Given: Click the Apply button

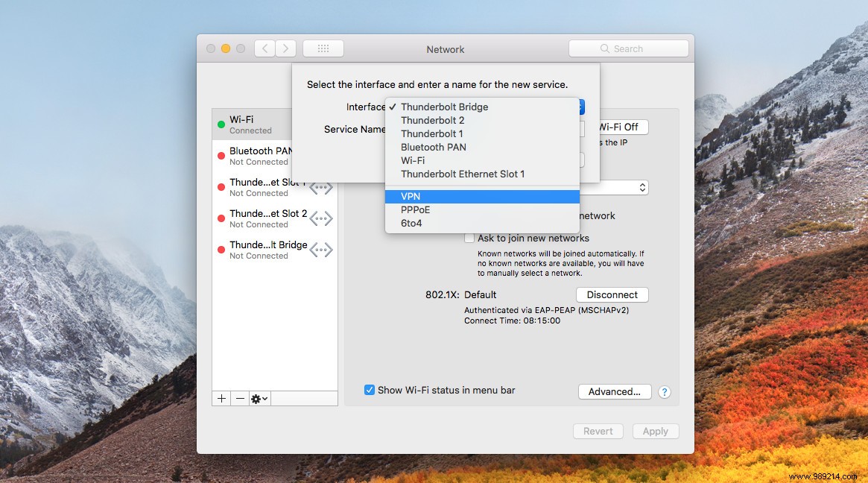Looking at the screenshot, I should [655, 431].
